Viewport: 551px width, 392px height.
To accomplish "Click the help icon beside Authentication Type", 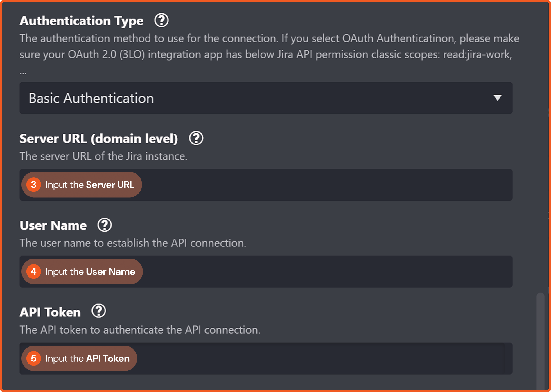I will pyautogui.click(x=161, y=21).
